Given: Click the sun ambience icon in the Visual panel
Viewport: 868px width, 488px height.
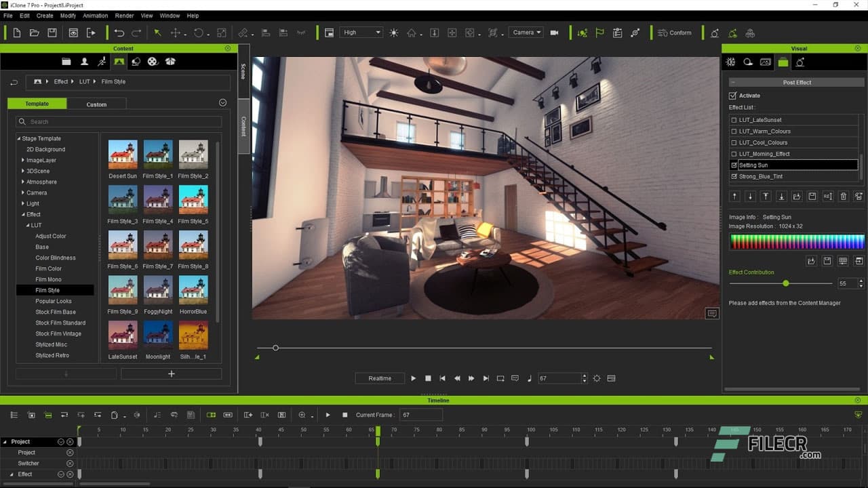Looking at the screenshot, I should [730, 62].
